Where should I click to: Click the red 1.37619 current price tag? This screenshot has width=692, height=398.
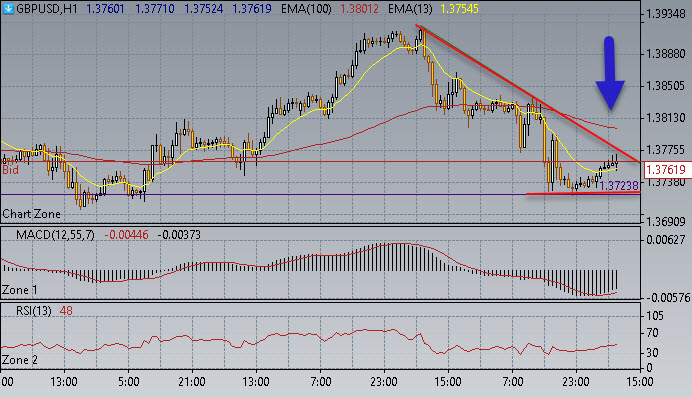[666, 169]
